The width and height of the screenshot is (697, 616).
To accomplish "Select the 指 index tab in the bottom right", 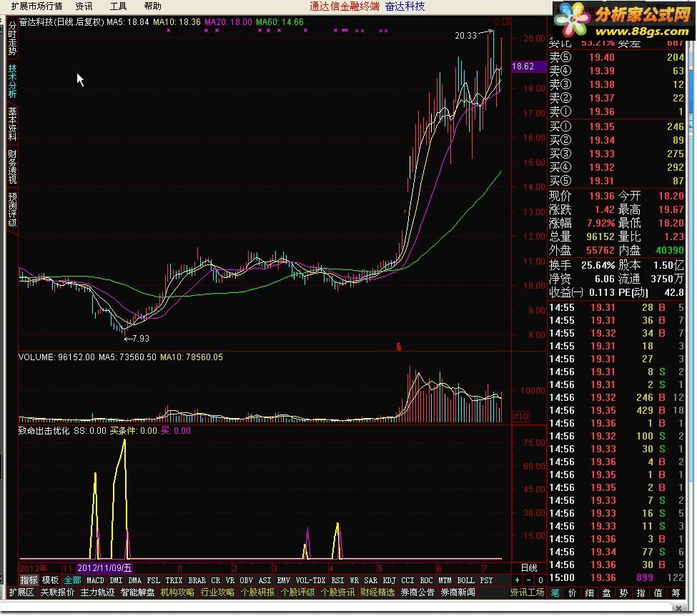I will 641,592.
